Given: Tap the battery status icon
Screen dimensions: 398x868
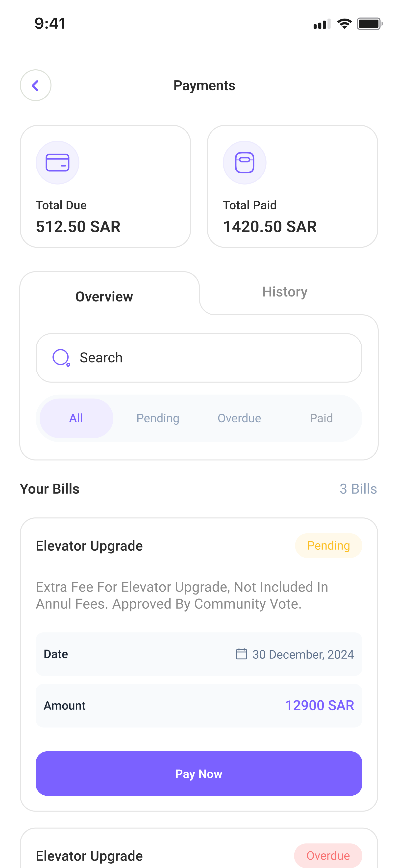Looking at the screenshot, I should (369, 24).
